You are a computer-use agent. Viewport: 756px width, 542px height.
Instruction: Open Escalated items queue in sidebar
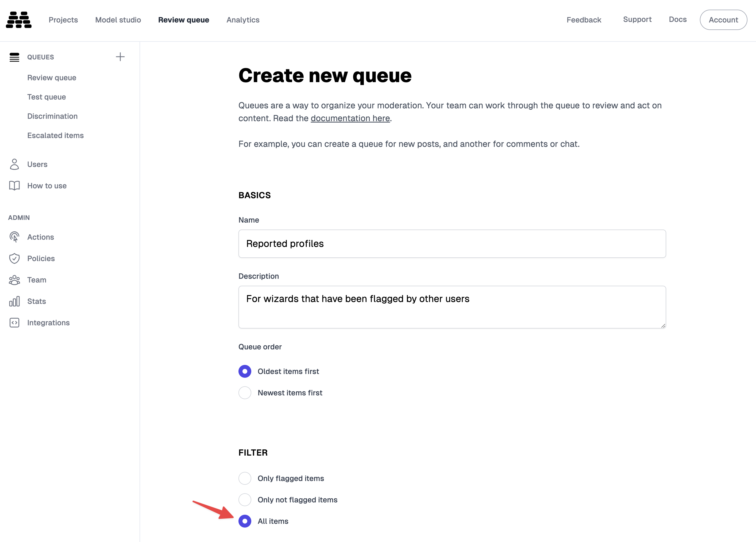pyautogui.click(x=55, y=135)
